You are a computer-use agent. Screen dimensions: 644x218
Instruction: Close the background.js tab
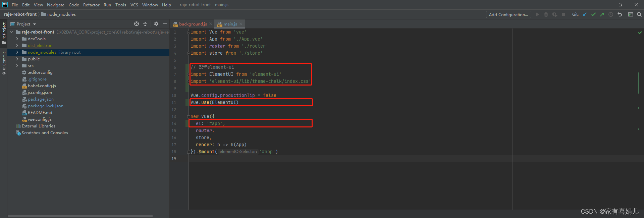211,24
